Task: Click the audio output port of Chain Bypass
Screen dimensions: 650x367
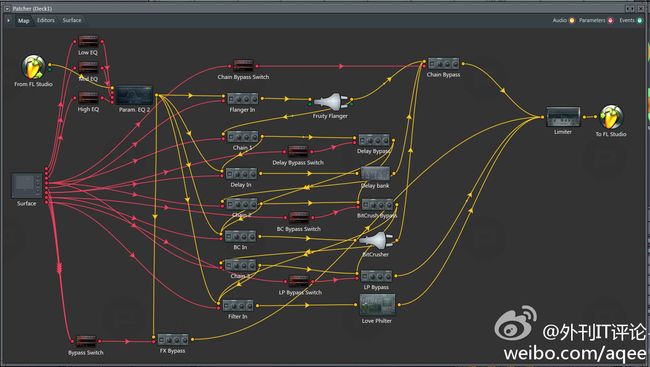Action: coord(463,64)
